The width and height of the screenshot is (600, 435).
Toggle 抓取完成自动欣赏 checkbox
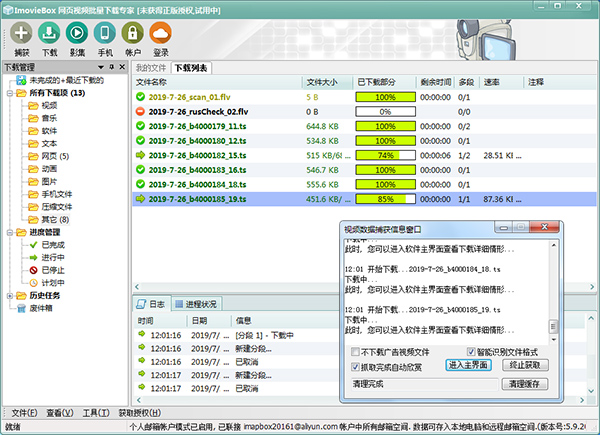(356, 367)
